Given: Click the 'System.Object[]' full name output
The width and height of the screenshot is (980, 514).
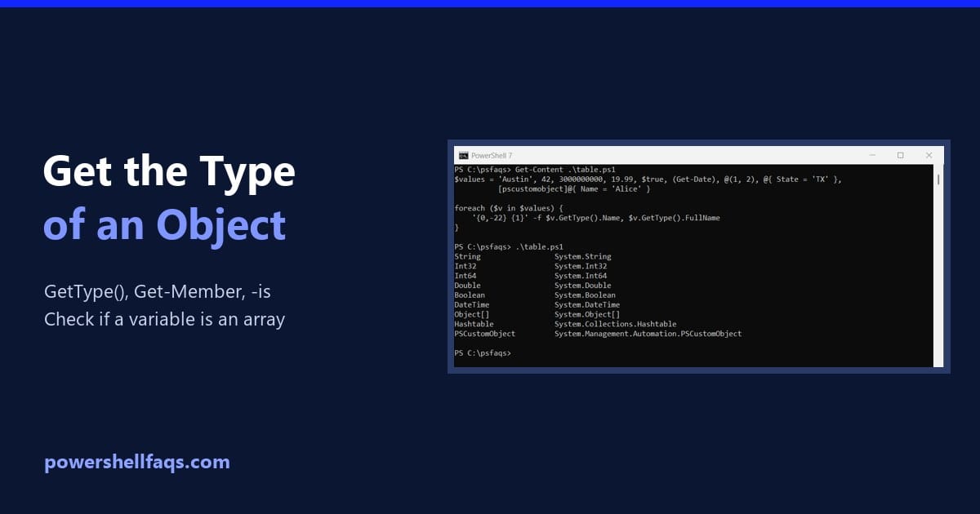Looking at the screenshot, I should (587, 314).
